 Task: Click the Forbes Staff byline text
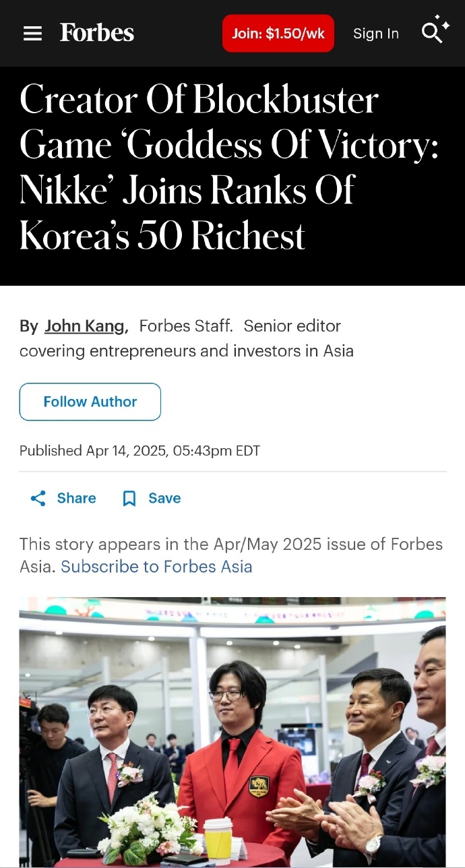[x=186, y=326]
